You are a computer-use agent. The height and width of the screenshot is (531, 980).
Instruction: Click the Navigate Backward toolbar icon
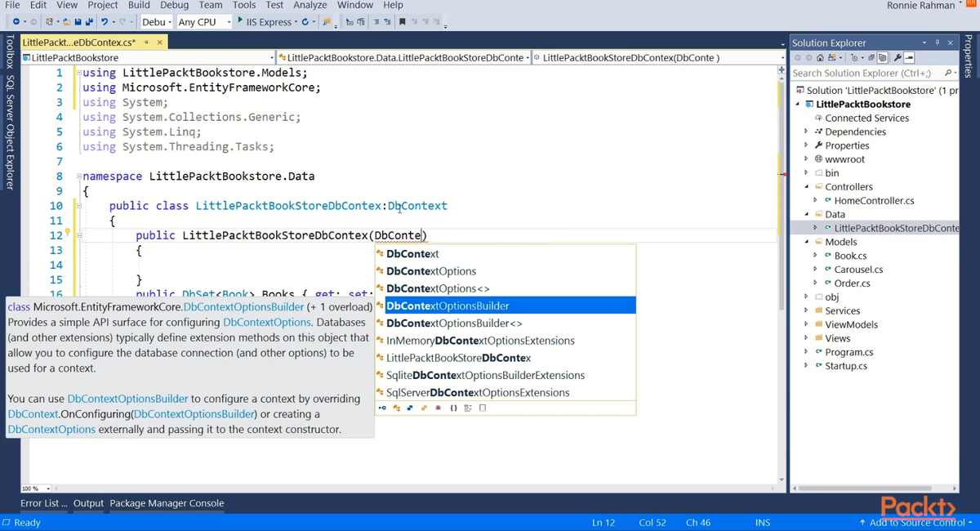pos(16,21)
